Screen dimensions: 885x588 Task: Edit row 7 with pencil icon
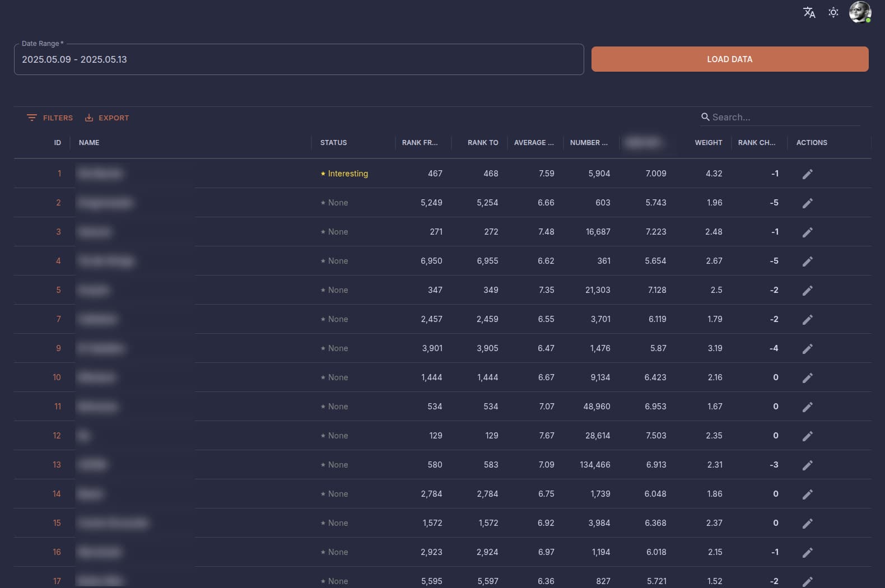coord(807,320)
